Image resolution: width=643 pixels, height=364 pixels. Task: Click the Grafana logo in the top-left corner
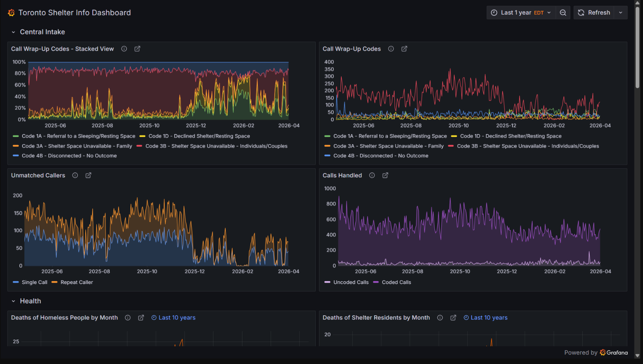[x=11, y=12]
